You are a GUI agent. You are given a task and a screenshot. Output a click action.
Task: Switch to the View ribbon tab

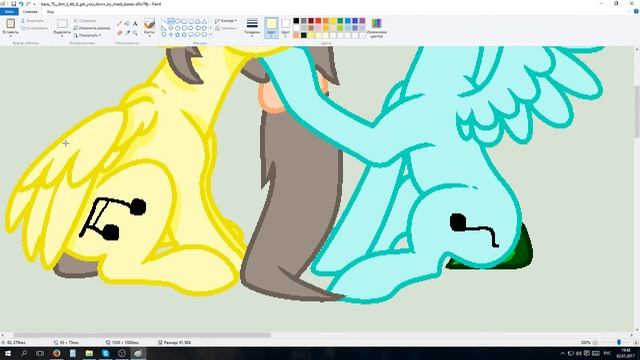click(50, 11)
